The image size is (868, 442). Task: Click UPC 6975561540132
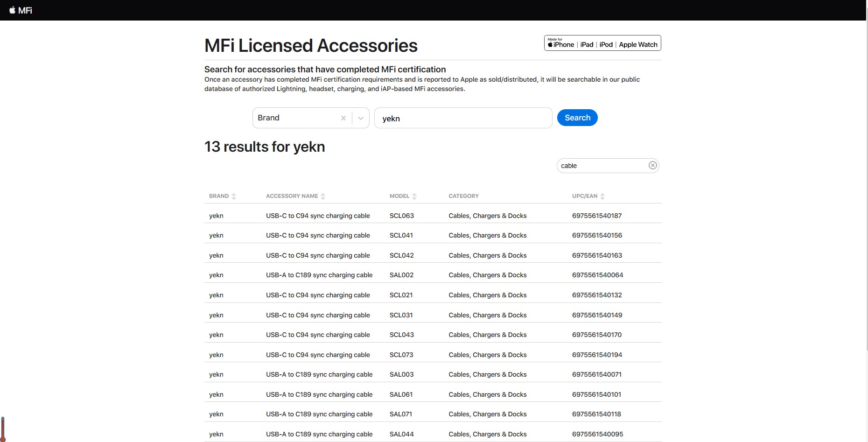[x=597, y=295]
